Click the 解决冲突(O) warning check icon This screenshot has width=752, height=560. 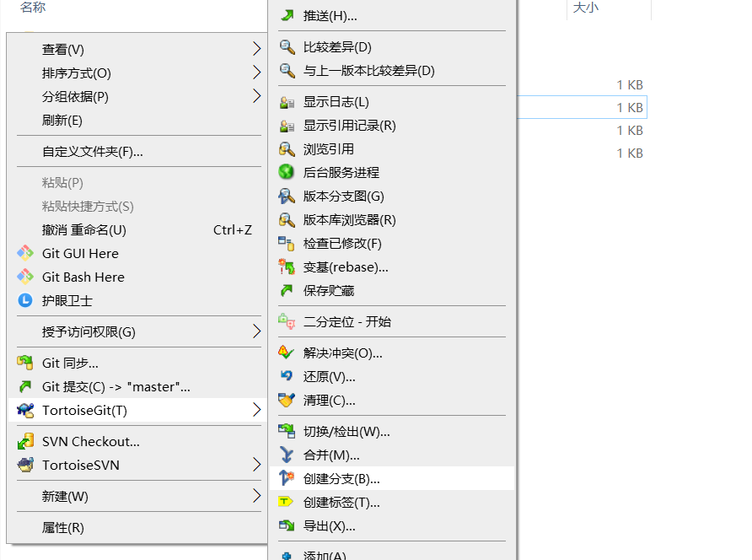[287, 353]
